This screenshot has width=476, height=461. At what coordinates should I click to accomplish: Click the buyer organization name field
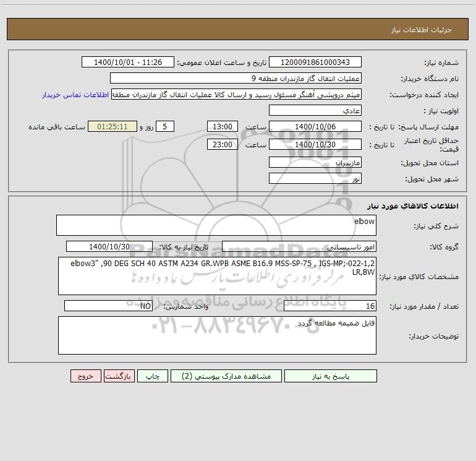click(236, 78)
